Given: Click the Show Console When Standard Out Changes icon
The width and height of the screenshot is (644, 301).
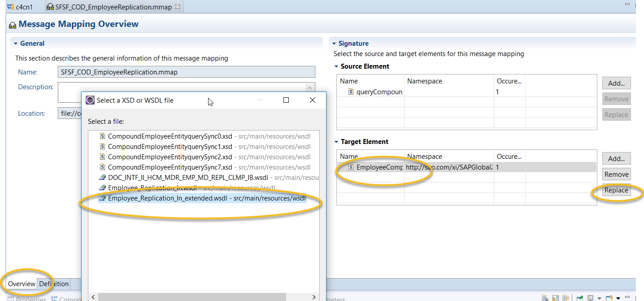Looking at the screenshot, I should [x=566, y=297].
